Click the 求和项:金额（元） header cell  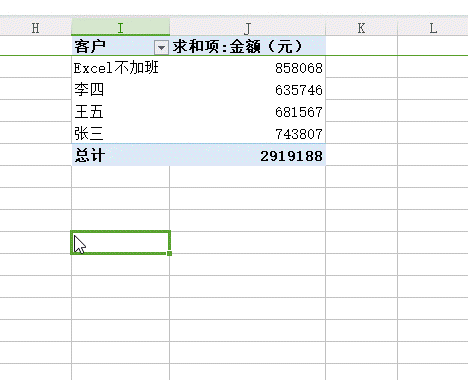click(247, 46)
